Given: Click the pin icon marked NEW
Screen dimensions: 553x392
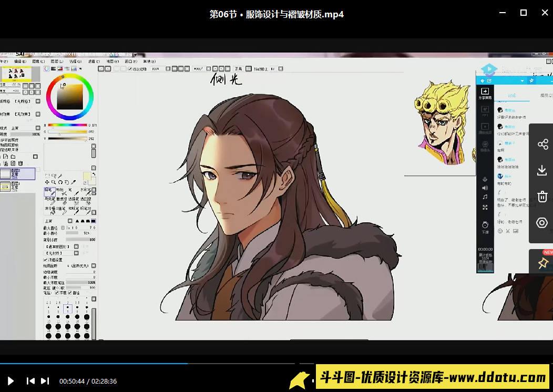Looking at the screenshot, I should [543, 263].
